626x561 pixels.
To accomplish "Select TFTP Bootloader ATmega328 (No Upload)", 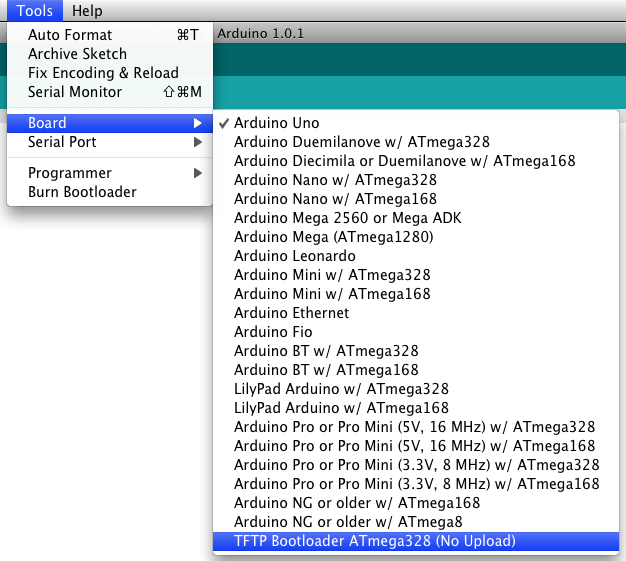I will pyautogui.click(x=416, y=541).
